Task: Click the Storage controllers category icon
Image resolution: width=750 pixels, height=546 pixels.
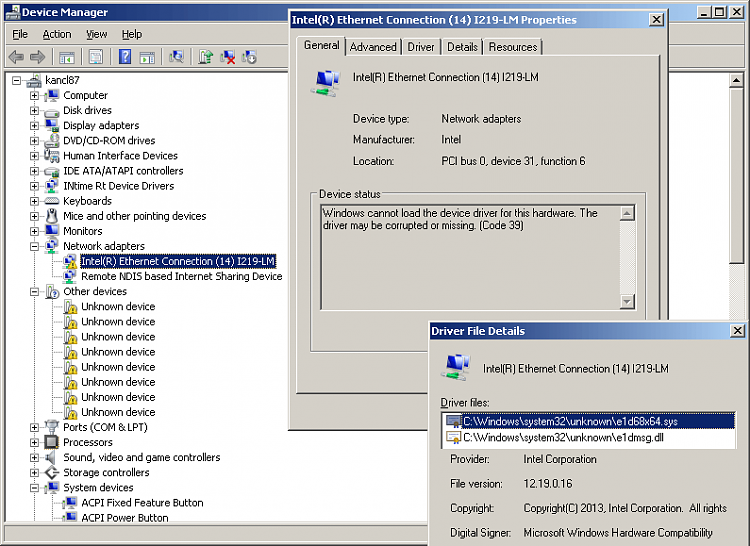Action: 52,473
